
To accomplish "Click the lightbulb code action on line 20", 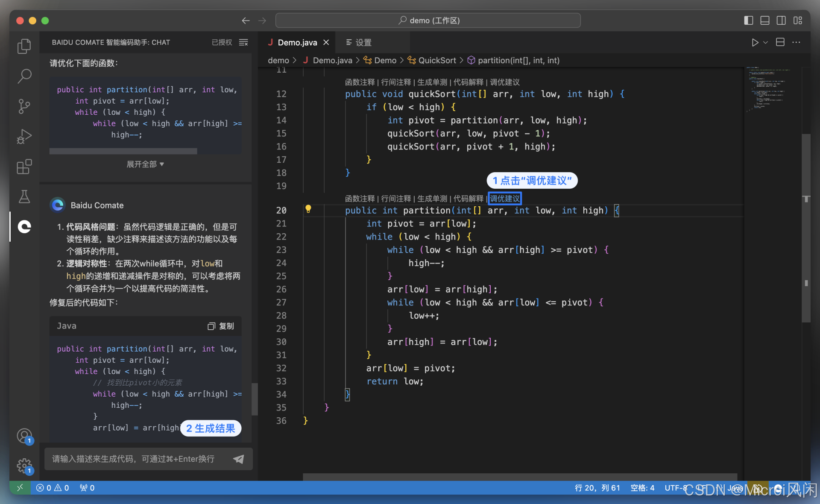I will coord(308,209).
